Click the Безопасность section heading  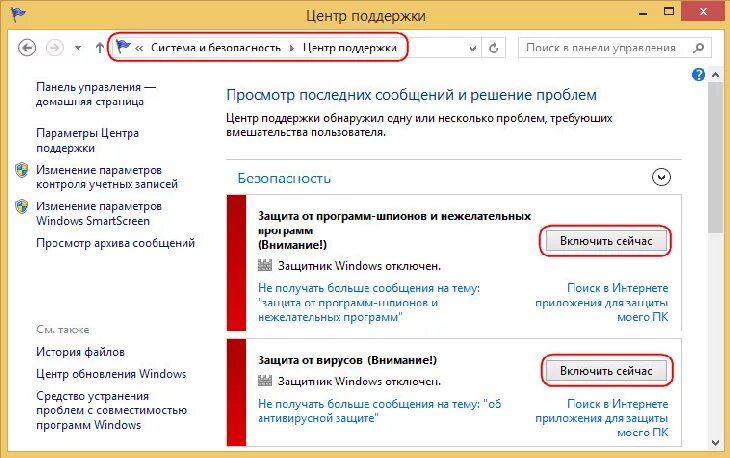point(284,178)
